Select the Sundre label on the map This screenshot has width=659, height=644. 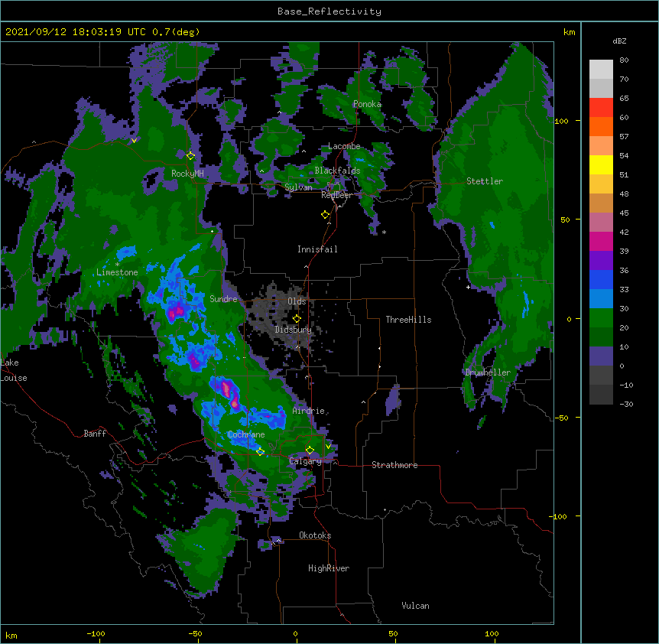coord(223,299)
